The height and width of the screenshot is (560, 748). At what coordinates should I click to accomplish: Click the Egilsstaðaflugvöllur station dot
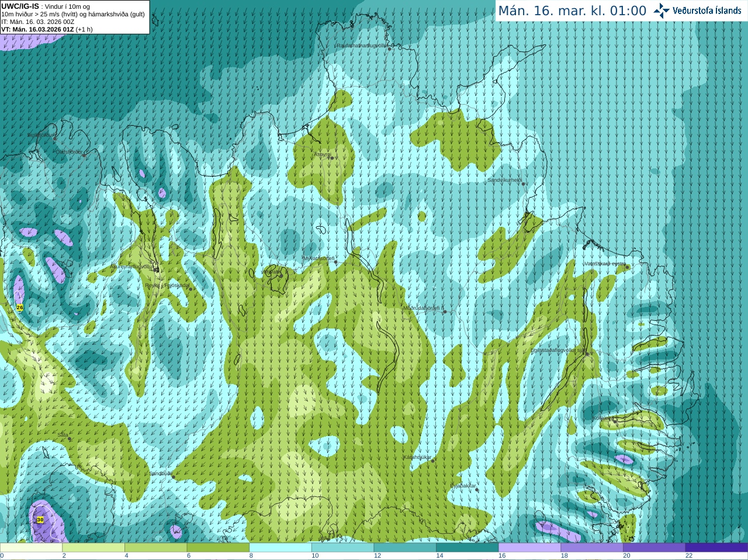[x=587, y=354]
